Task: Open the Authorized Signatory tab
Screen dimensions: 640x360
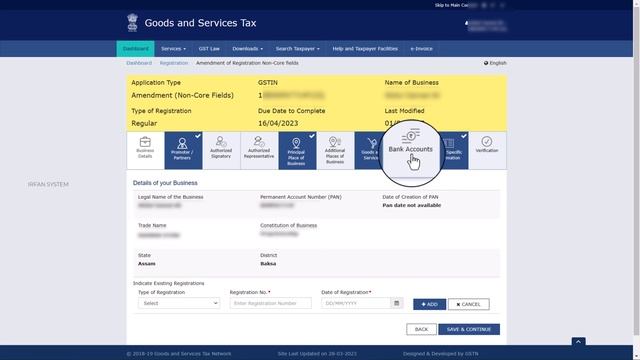Action: pyautogui.click(x=221, y=150)
